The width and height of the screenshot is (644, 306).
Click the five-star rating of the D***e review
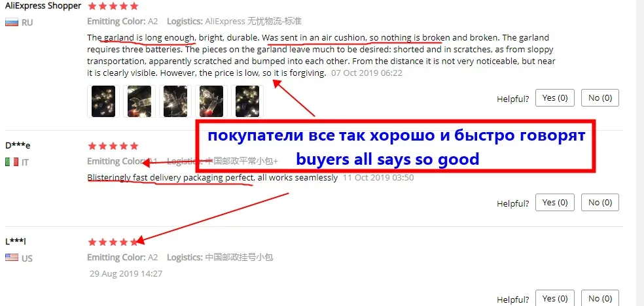pos(113,146)
